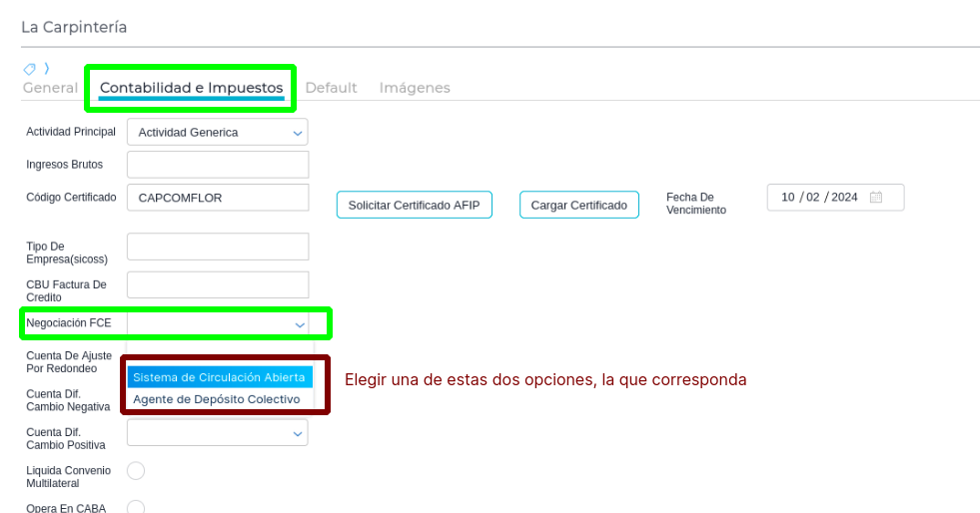Click the Solicitar Certificado AFIP button

[414, 205]
